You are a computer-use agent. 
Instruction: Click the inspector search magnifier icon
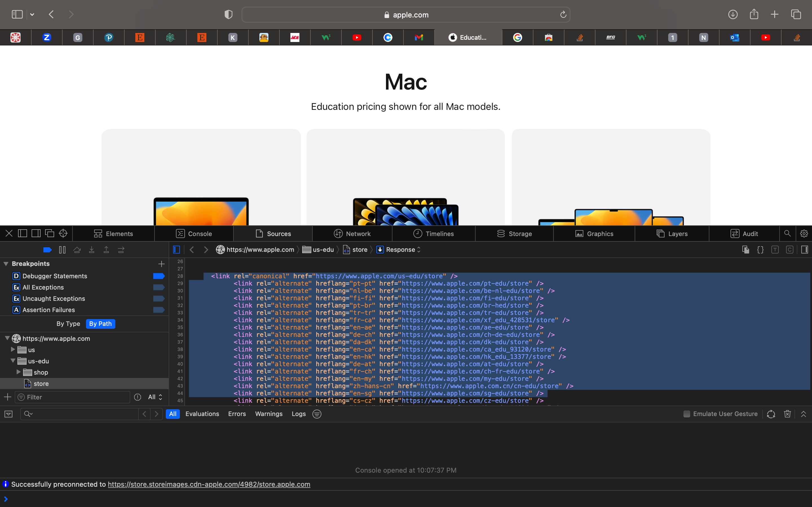[787, 234]
